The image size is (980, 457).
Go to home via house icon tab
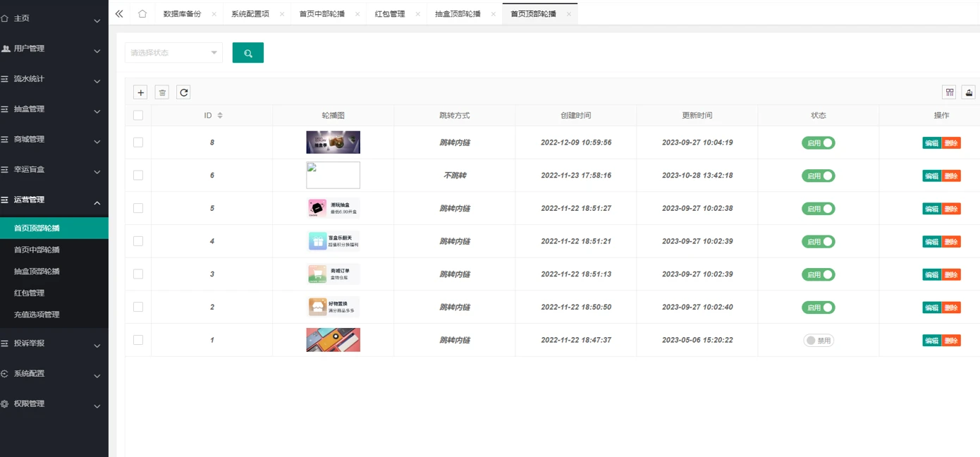(x=142, y=13)
